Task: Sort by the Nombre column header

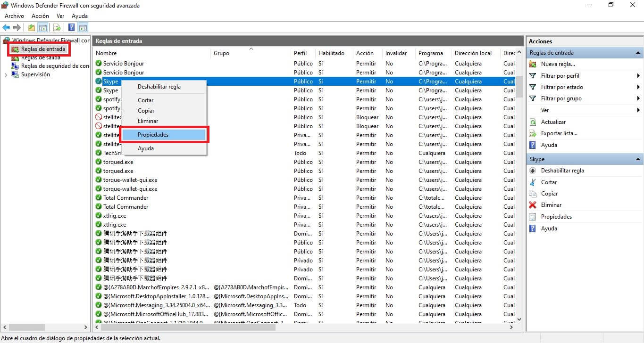Action: 152,53
